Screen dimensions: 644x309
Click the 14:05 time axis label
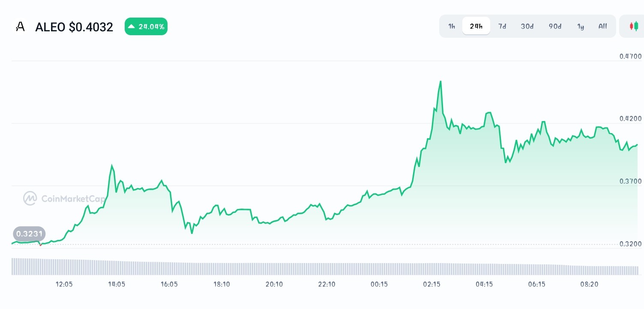pos(117,284)
